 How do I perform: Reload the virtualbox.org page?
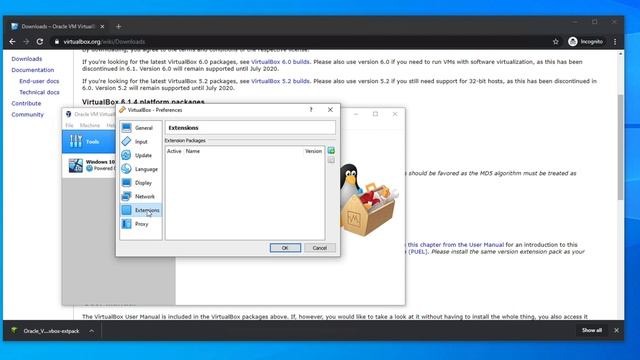click(x=40, y=42)
